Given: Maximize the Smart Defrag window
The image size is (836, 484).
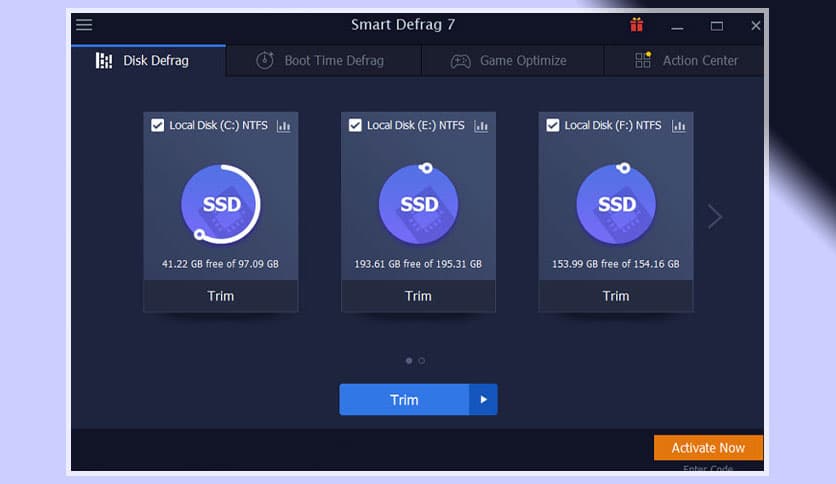Looking at the screenshot, I should pyautogui.click(x=717, y=26).
